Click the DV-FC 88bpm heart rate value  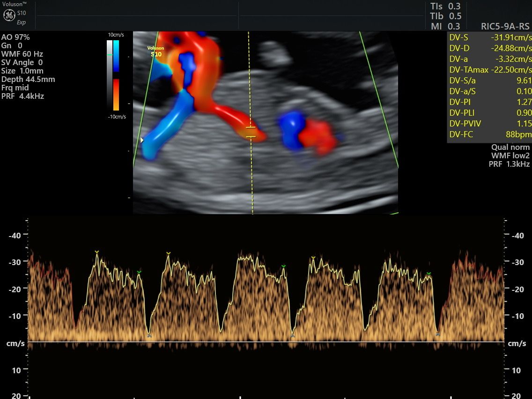point(521,134)
